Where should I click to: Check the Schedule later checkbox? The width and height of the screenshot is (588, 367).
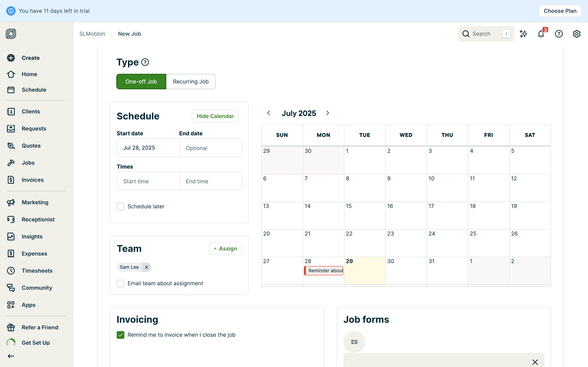click(x=121, y=206)
